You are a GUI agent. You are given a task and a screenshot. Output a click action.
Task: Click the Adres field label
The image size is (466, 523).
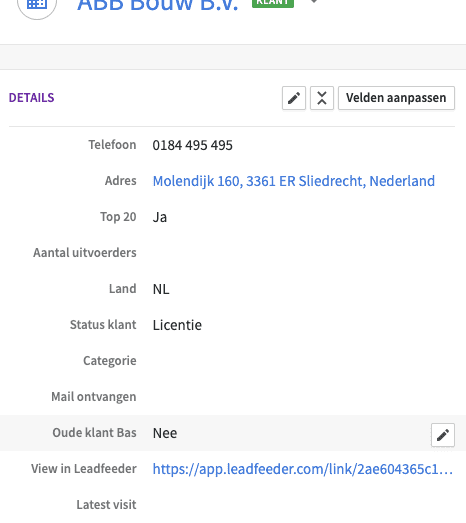click(120, 181)
